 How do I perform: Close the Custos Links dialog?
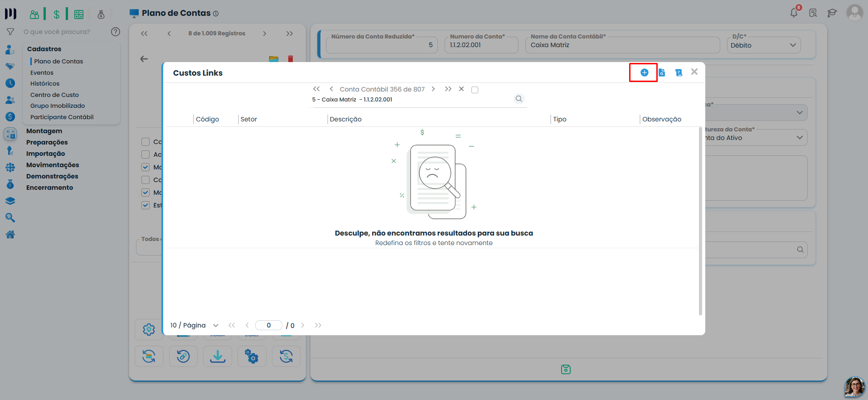point(694,72)
